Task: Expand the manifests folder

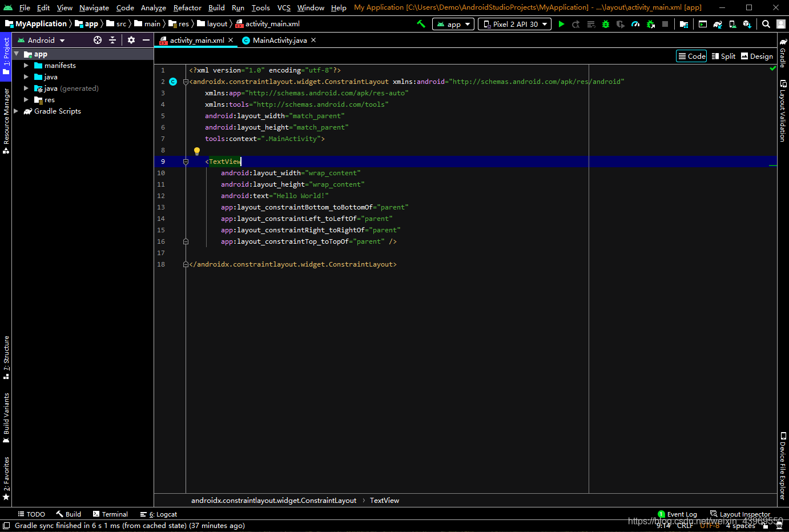Action: point(26,66)
